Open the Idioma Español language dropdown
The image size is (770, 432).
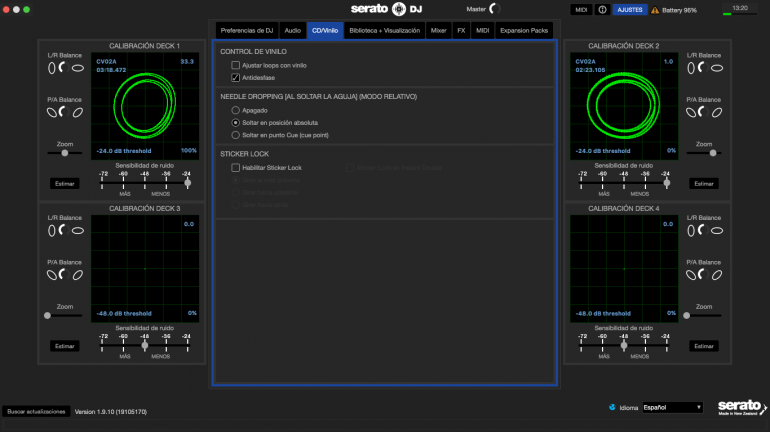(x=672, y=407)
